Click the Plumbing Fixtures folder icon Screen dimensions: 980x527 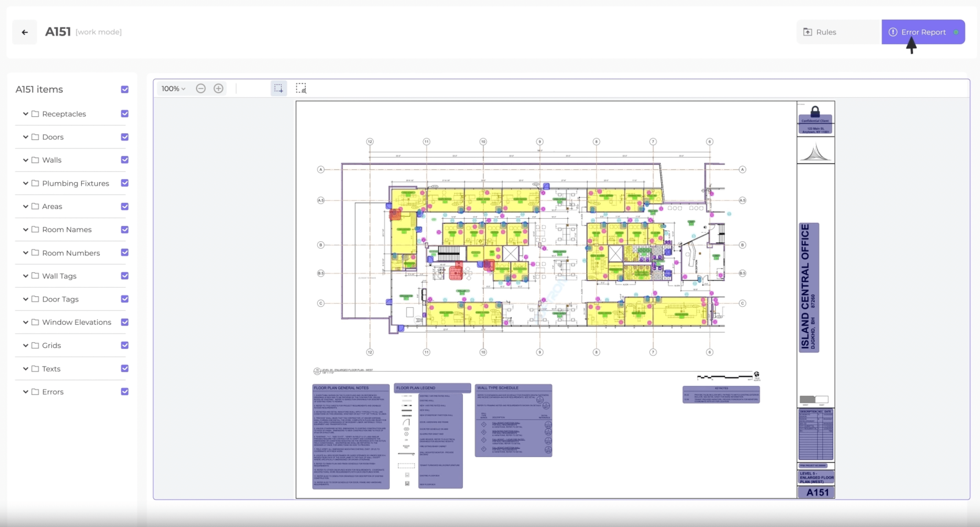[35, 183]
